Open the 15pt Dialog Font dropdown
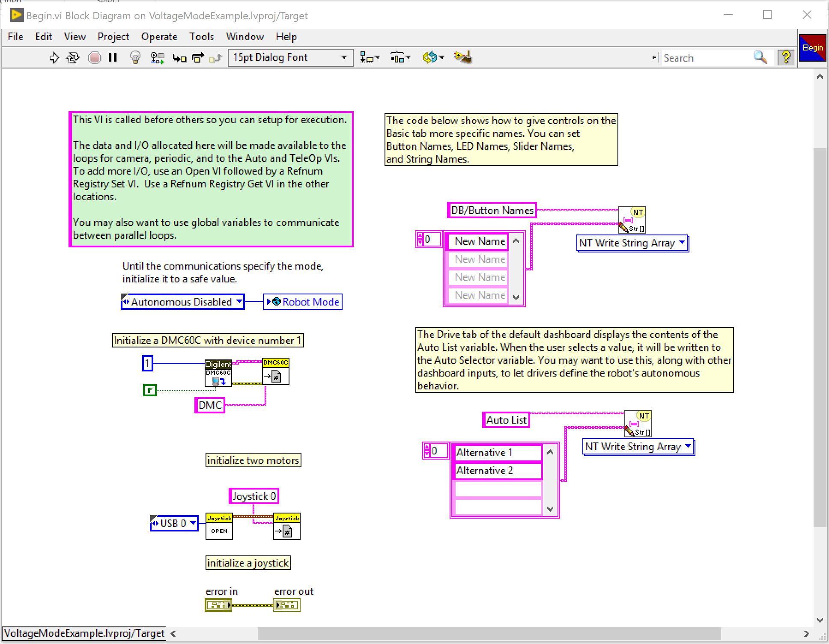 tap(290, 57)
